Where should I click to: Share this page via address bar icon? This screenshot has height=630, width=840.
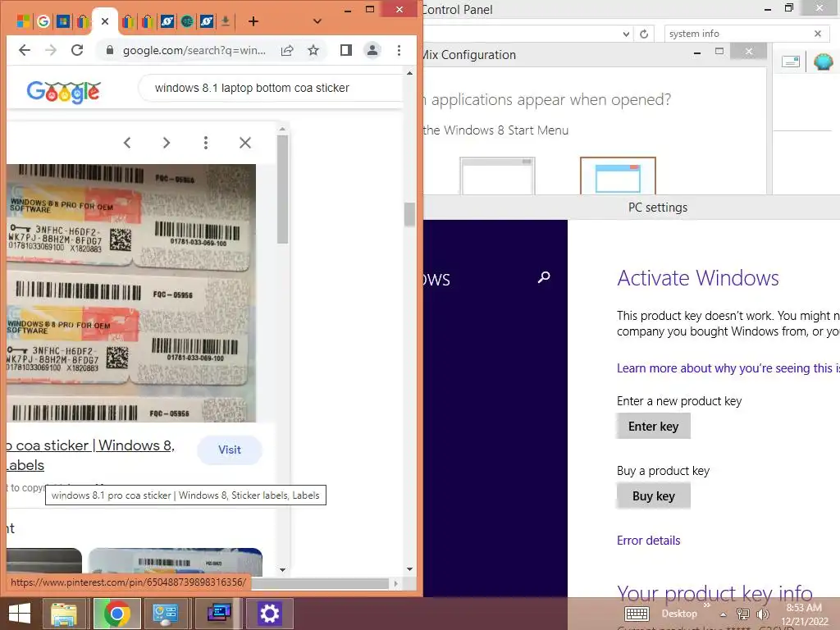(x=287, y=50)
